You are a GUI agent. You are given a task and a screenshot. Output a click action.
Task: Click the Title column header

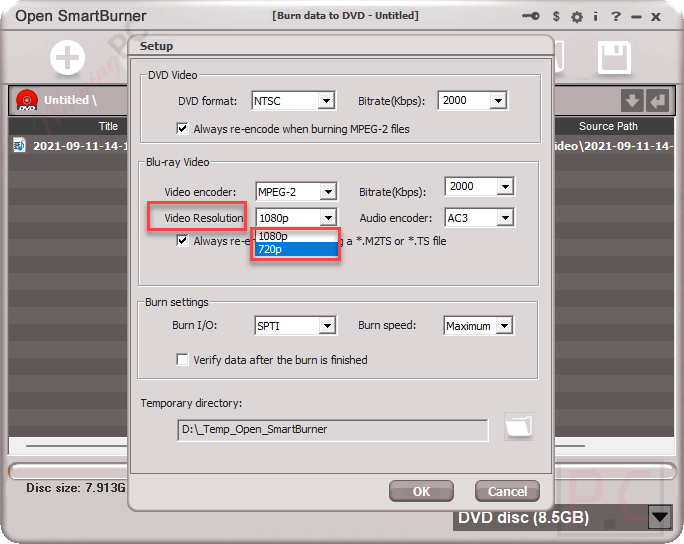[108, 126]
